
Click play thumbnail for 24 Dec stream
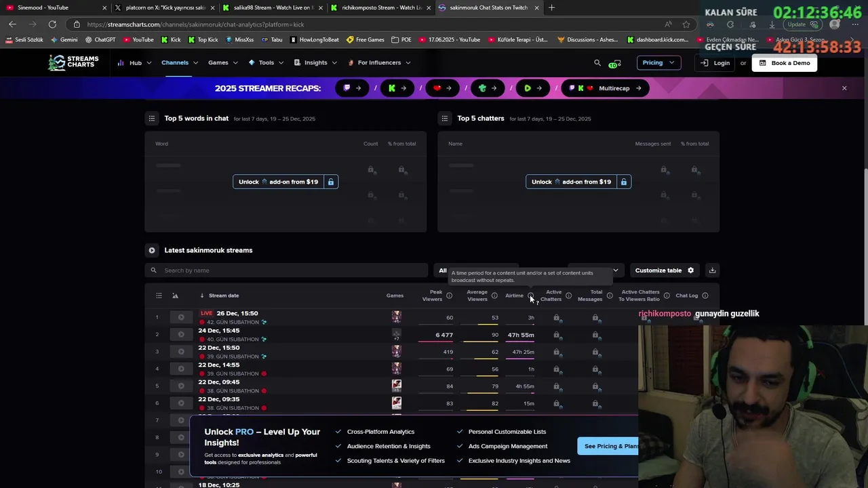point(181,335)
